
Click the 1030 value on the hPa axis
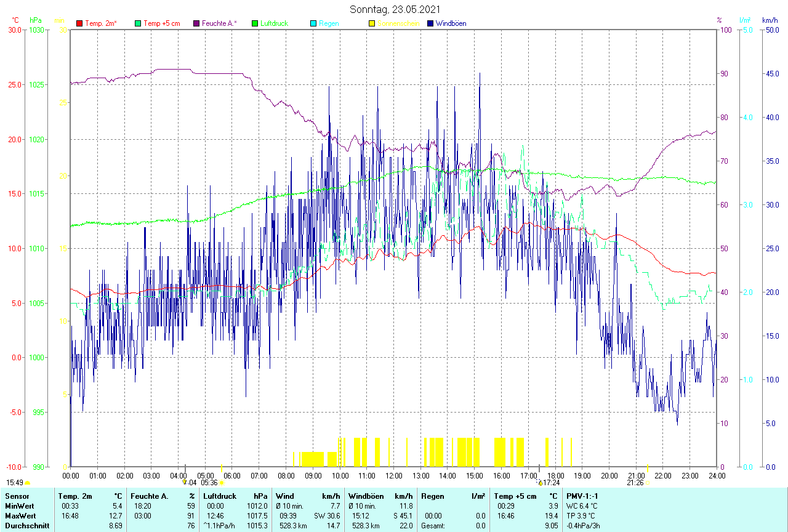point(37,30)
